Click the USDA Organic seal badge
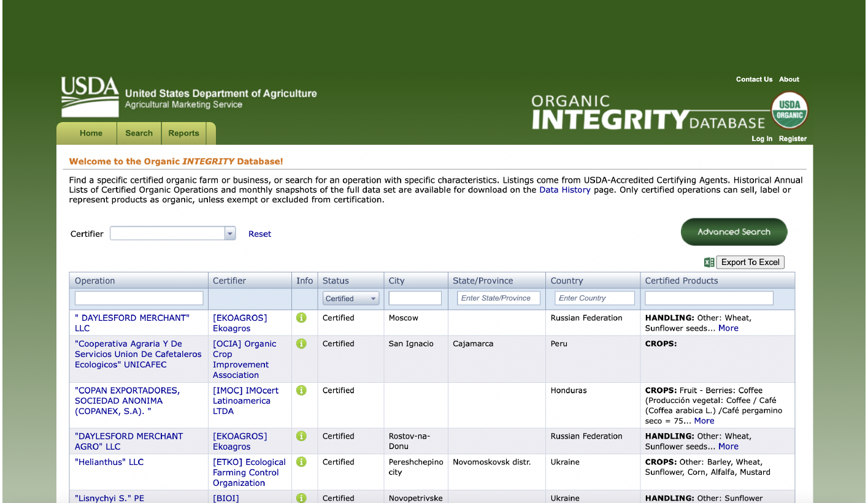The height and width of the screenshot is (503, 868). pos(789,110)
